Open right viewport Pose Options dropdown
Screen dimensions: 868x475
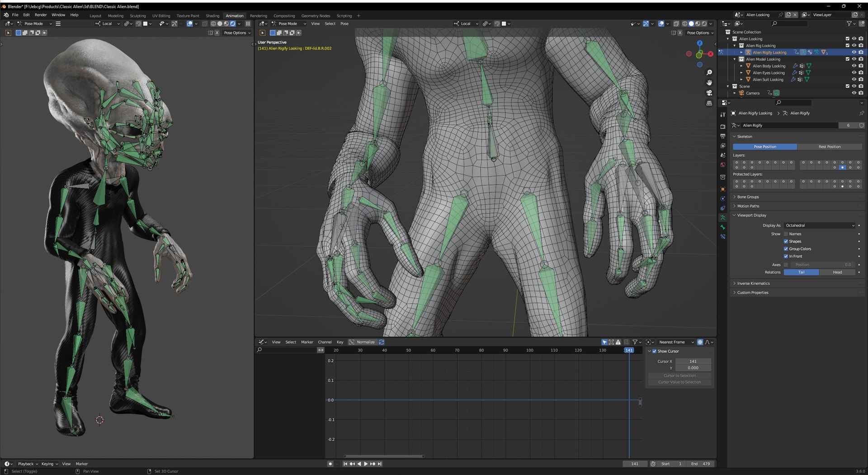(700, 33)
